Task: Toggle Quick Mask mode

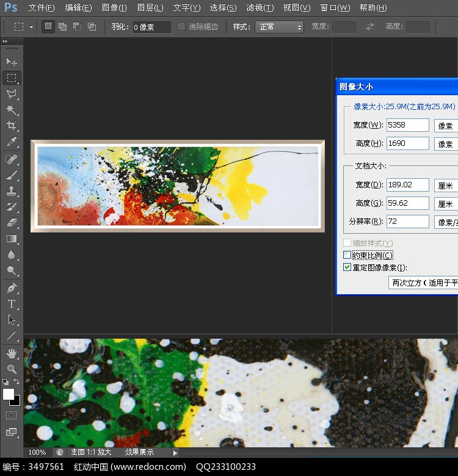Action: click(11, 416)
